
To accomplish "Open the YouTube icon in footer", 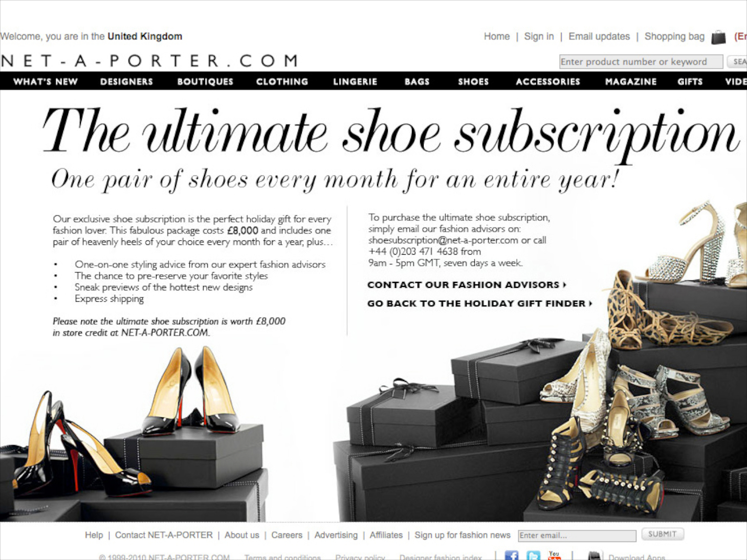I will coord(554,556).
